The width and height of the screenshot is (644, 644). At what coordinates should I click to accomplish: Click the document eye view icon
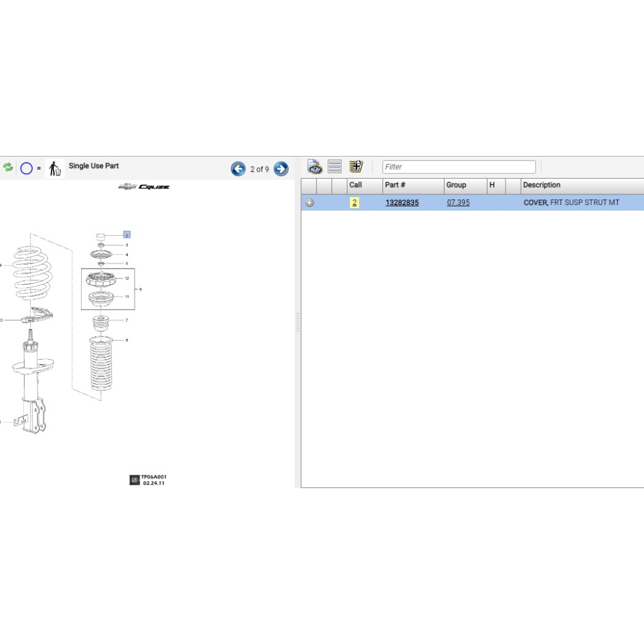point(314,167)
